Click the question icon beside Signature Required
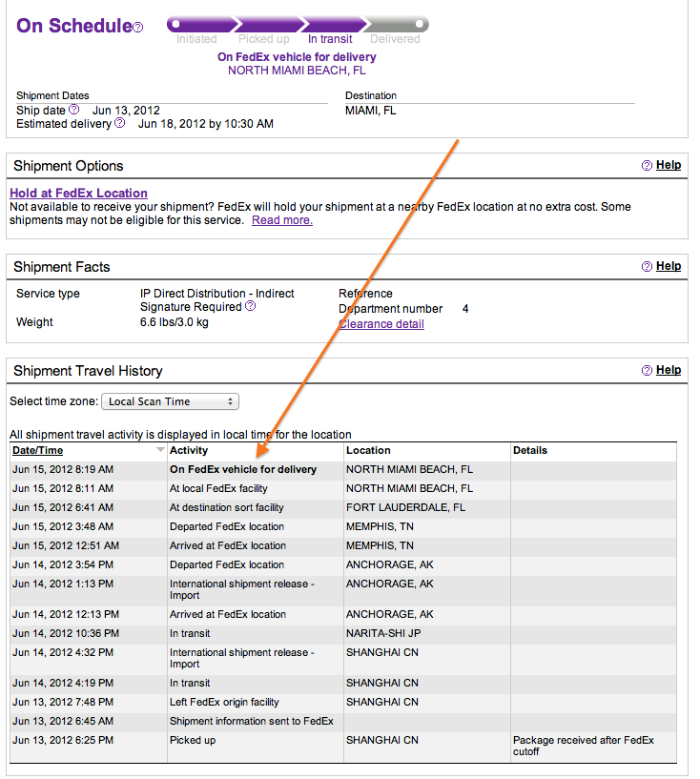The image size is (700, 779). point(251,305)
